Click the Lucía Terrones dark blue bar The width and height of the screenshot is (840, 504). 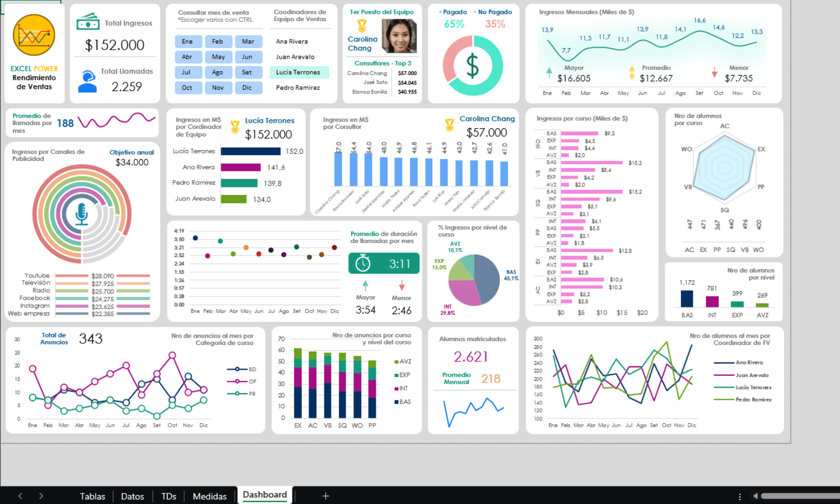tap(250, 151)
